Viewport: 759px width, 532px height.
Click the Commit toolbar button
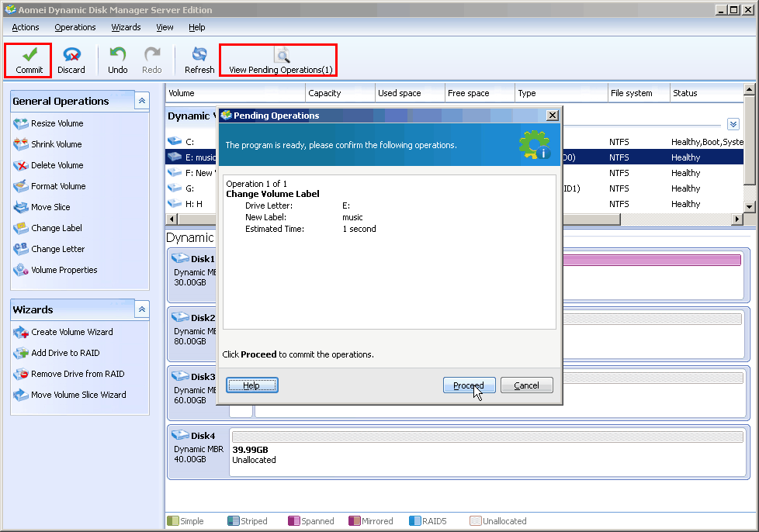29,60
